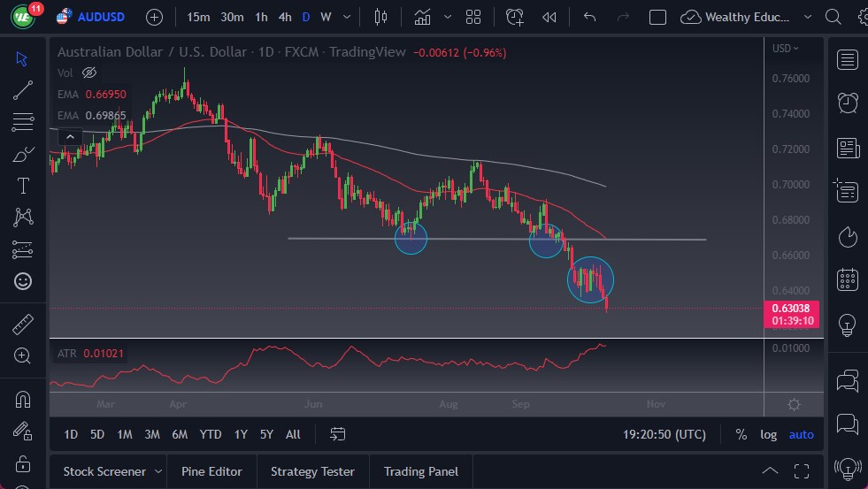Toggle volume indicator visibility eye

[88, 73]
